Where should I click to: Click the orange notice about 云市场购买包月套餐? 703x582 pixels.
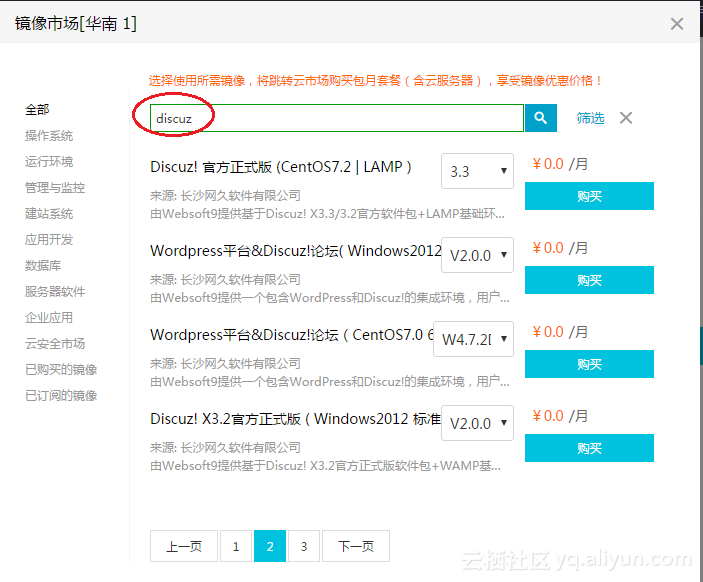(x=376, y=81)
